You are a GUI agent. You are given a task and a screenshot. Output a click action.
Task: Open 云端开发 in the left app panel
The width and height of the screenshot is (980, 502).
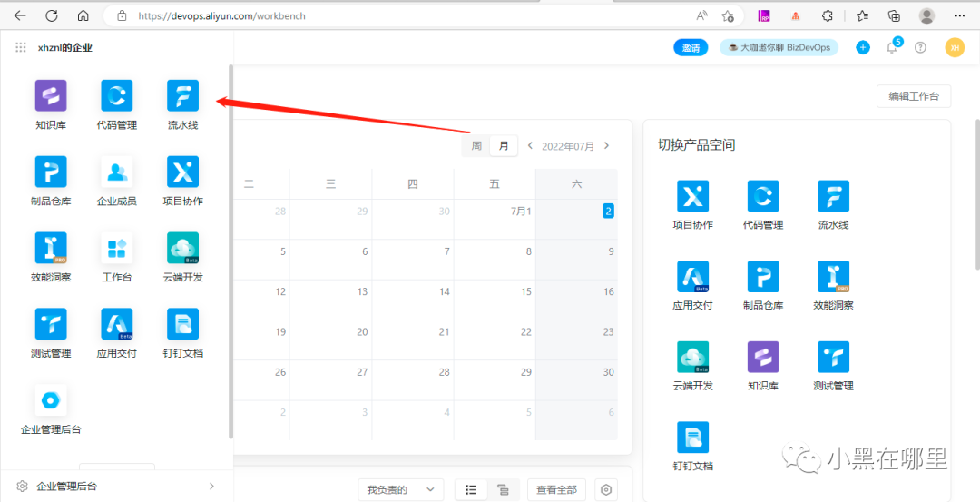coord(182,257)
